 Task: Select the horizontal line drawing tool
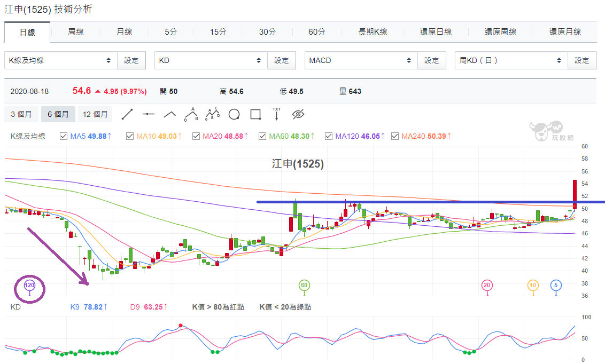[x=149, y=114]
